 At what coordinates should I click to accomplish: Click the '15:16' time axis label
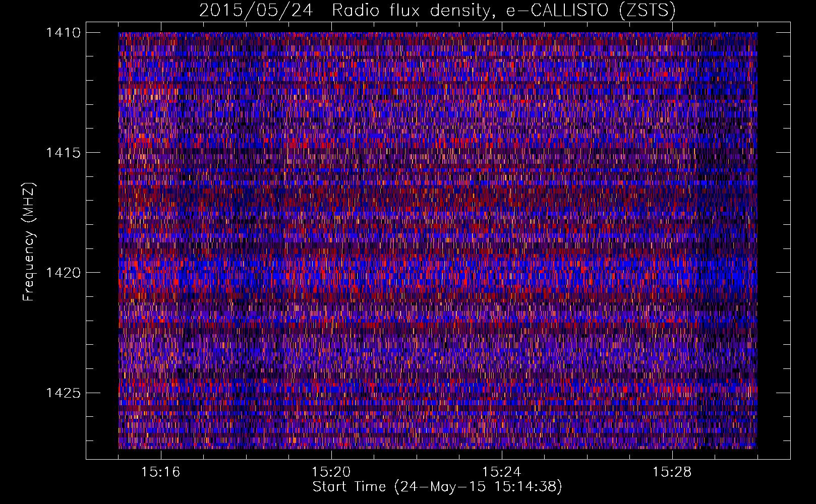161,472
